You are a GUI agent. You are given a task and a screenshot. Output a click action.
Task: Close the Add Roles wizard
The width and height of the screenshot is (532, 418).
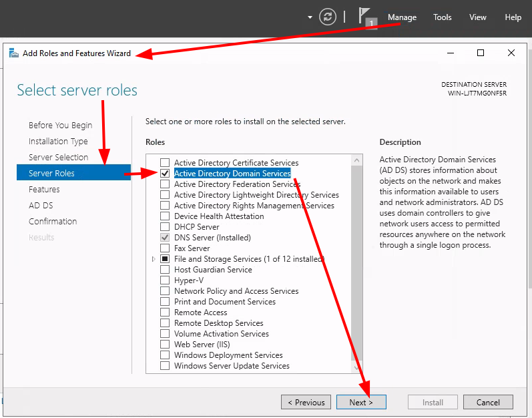pyautogui.click(x=511, y=53)
